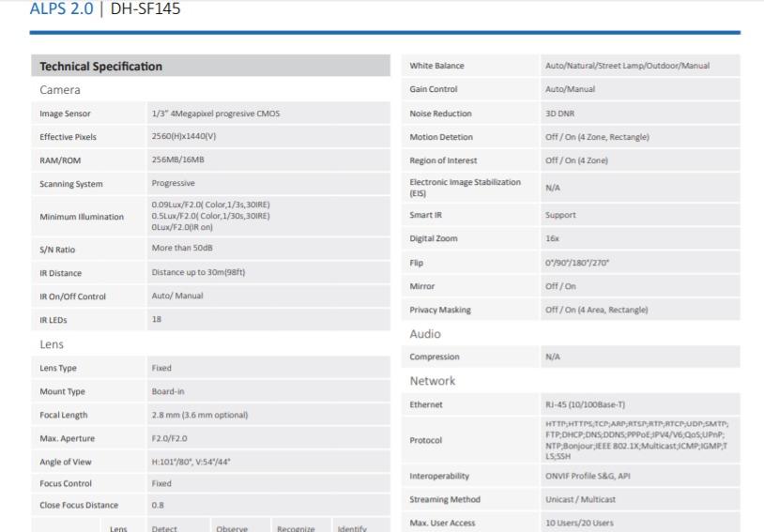Click the 'Gain Control' label

pos(434,89)
